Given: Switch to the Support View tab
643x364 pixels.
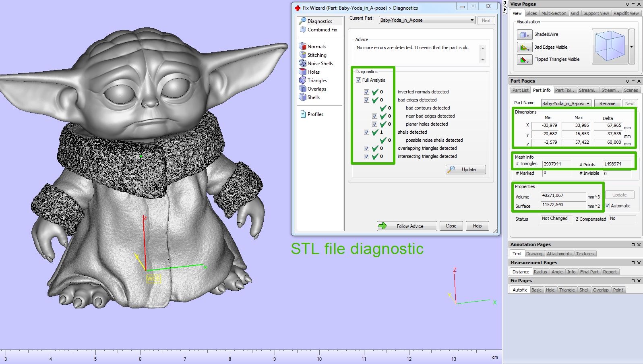Looking at the screenshot, I should pyautogui.click(x=596, y=13).
